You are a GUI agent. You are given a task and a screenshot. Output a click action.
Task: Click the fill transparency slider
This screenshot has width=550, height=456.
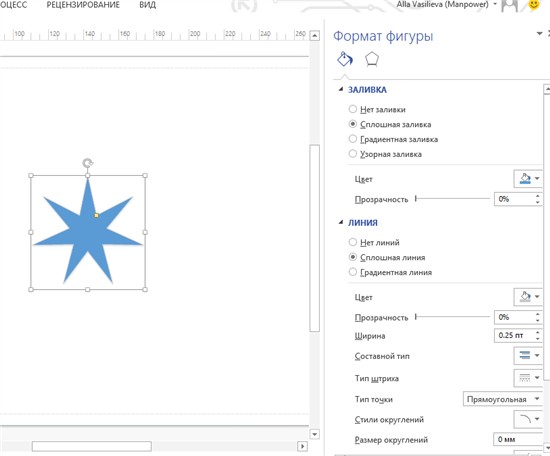452,199
